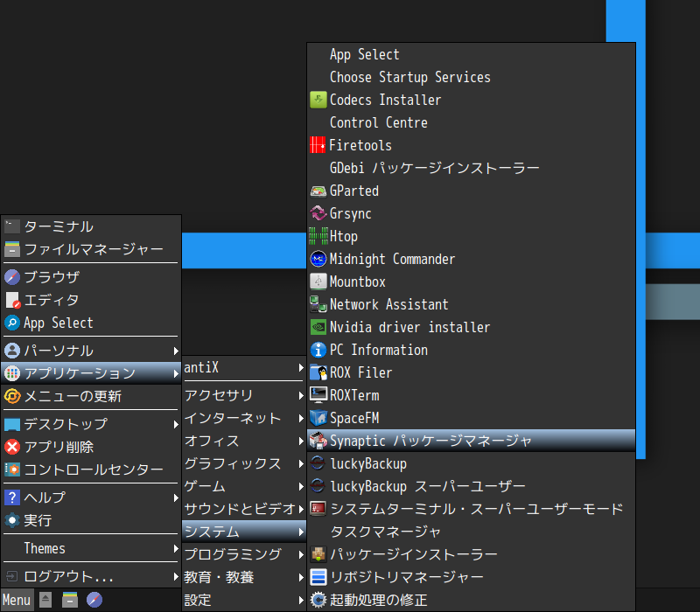Click the show desktop icon on taskbar
The height and width of the screenshot is (612, 700).
[45, 600]
